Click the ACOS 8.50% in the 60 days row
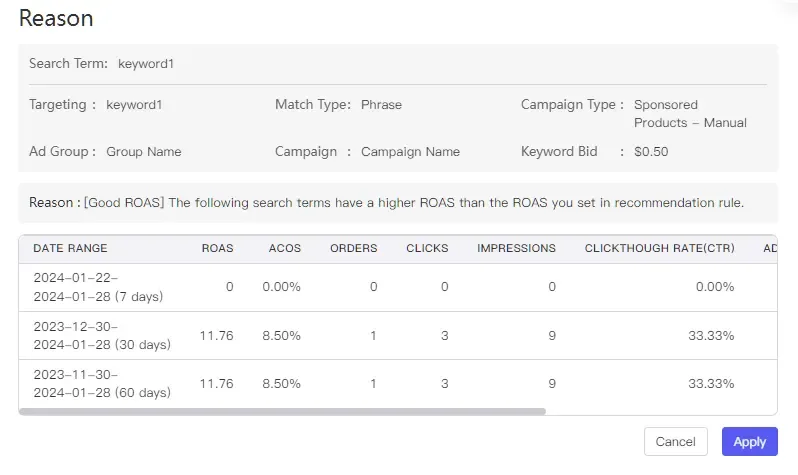 [281, 384]
